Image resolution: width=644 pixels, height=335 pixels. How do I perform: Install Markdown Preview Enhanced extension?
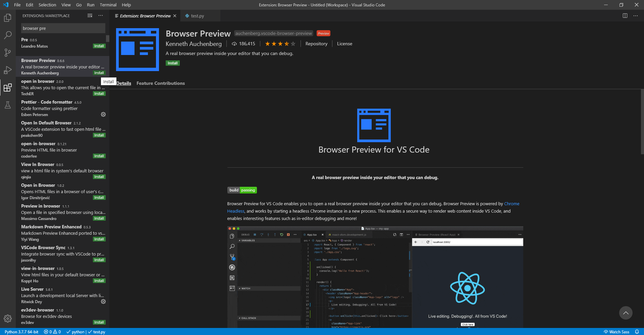(x=99, y=239)
